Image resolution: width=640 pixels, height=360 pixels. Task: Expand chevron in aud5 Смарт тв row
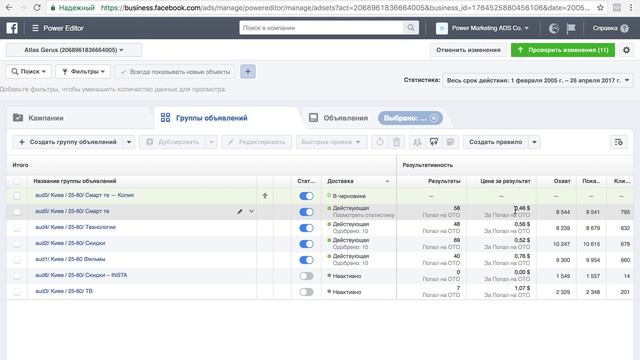[x=251, y=211]
